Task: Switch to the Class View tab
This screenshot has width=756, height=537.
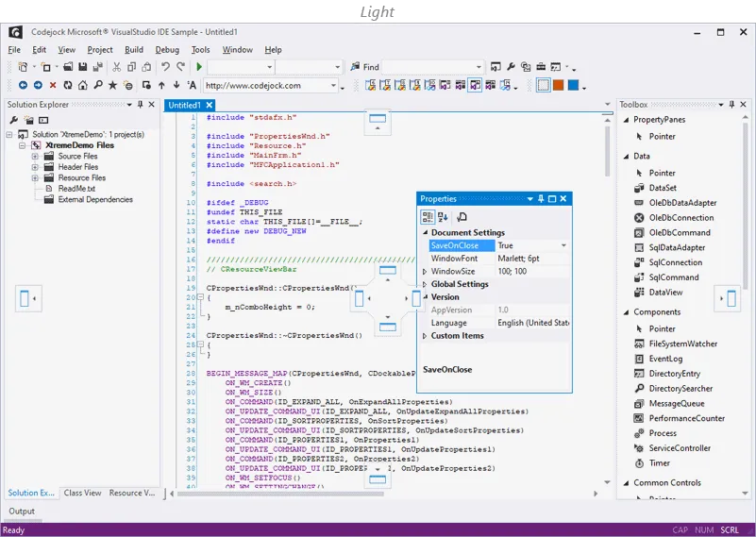Action: (82, 493)
